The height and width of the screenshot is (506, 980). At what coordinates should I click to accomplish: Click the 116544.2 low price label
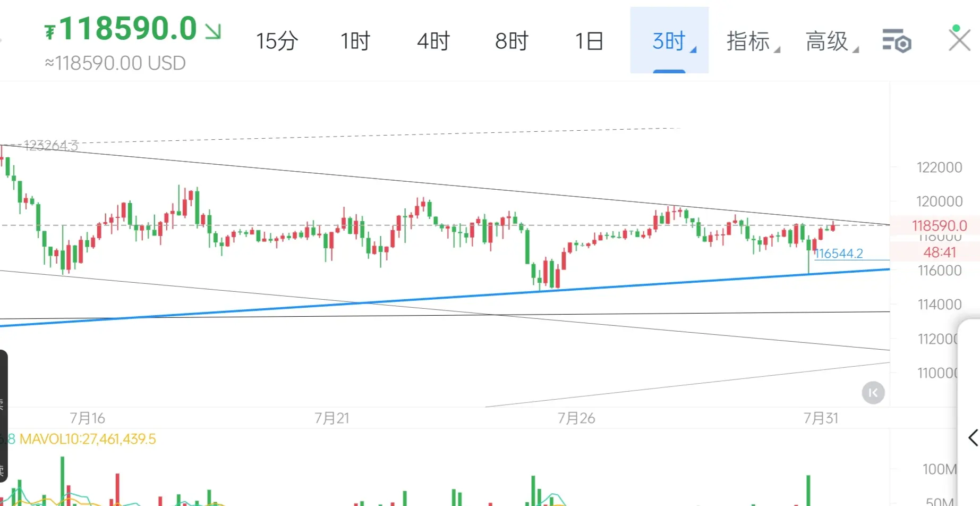pos(839,254)
